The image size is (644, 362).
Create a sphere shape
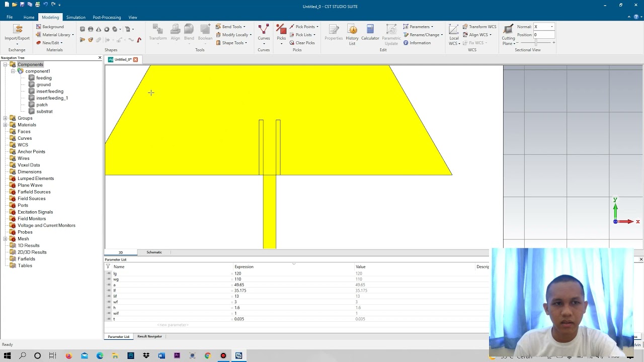coord(91,29)
